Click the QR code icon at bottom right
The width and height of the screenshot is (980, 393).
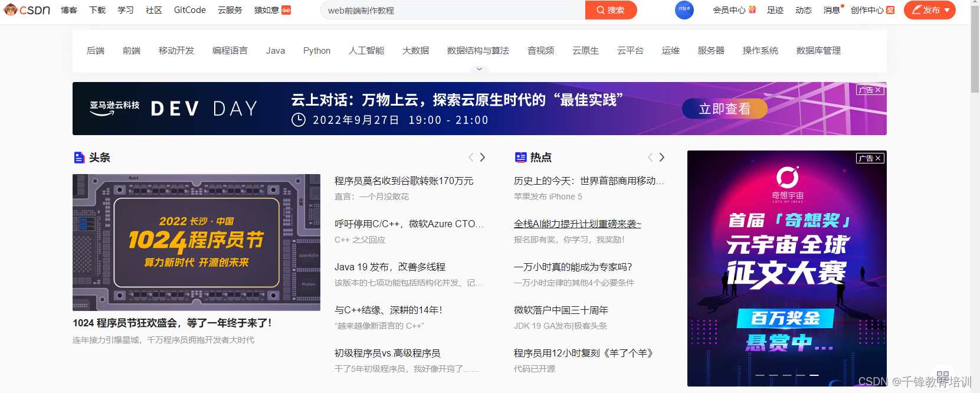[x=943, y=376]
